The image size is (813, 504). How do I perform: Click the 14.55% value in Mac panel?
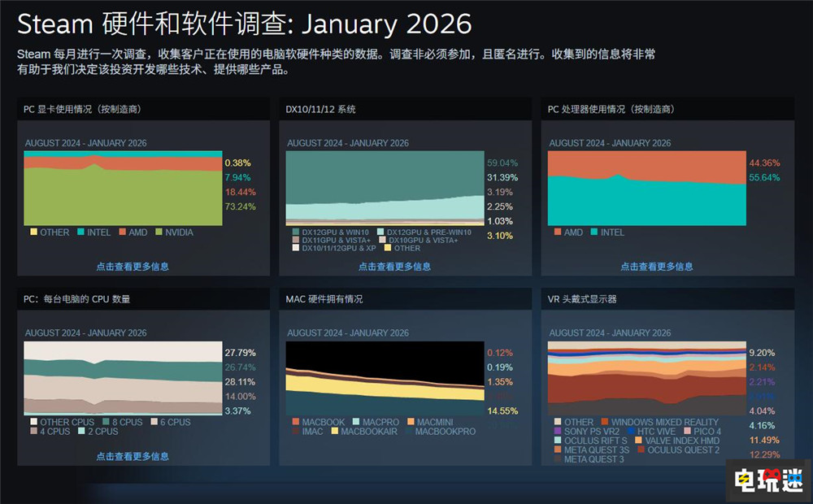point(502,411)
